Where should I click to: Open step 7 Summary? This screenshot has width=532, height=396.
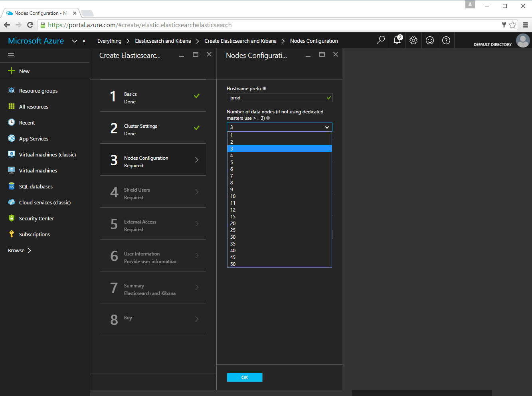153,287
